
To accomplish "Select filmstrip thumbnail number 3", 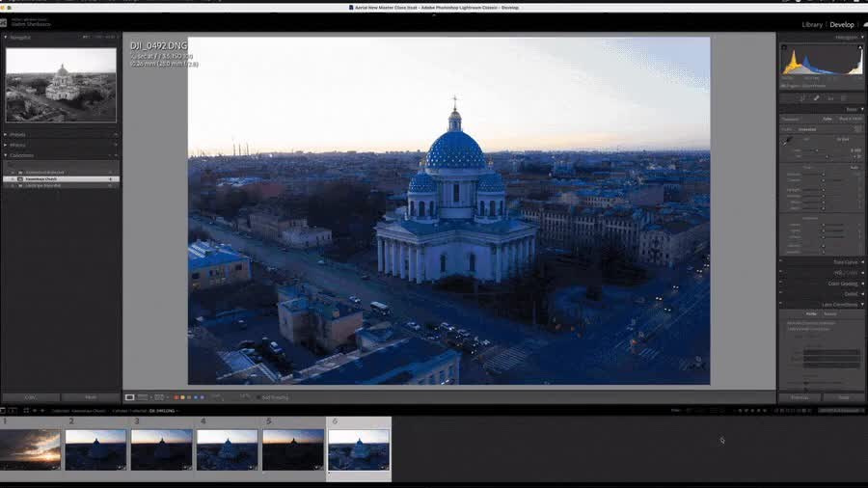I will [x=162, y=449].
